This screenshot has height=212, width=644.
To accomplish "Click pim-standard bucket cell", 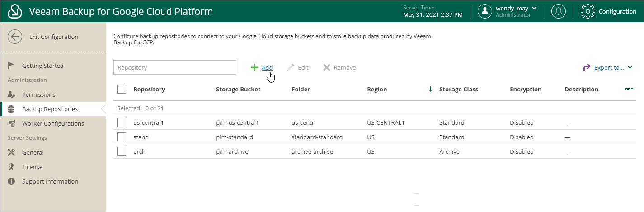I will (235, 137).
